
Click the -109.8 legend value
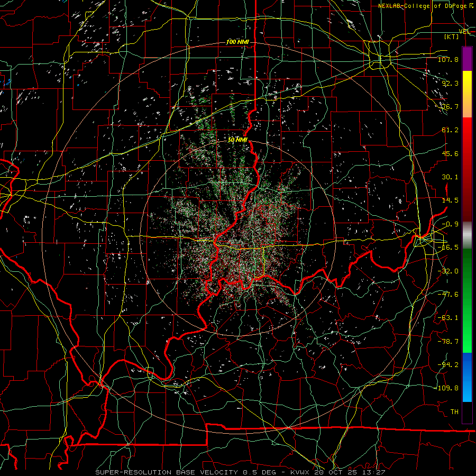tap(447, 388)
